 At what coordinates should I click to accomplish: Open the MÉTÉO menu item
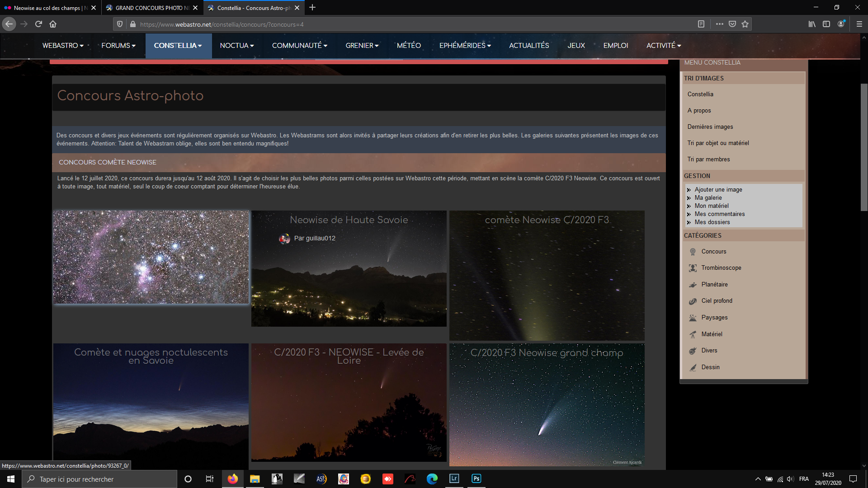point(409,46)
